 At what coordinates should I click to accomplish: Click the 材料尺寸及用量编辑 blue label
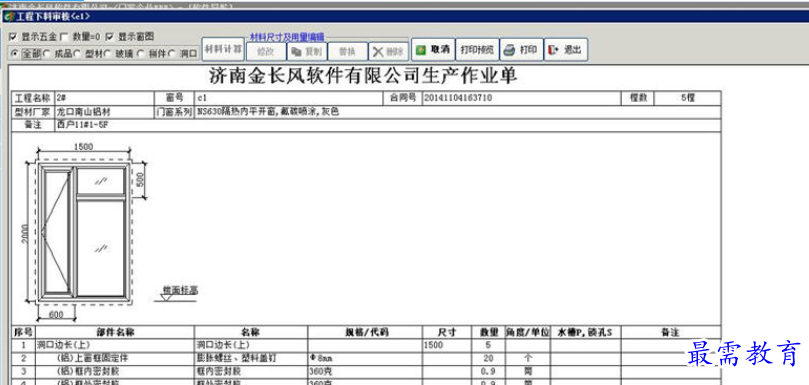pyautogui.click(x=287, y=37)
